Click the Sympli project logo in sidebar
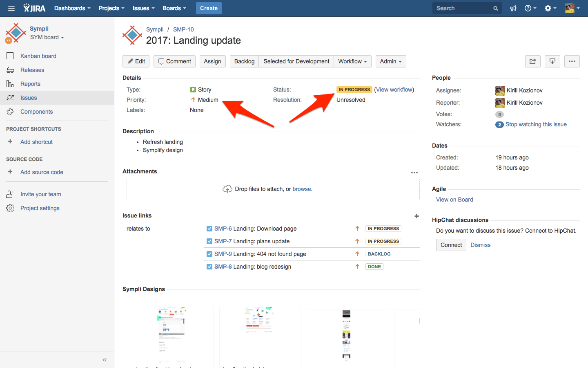Screen dimensions: 588x368 click(x=15, y=33)
